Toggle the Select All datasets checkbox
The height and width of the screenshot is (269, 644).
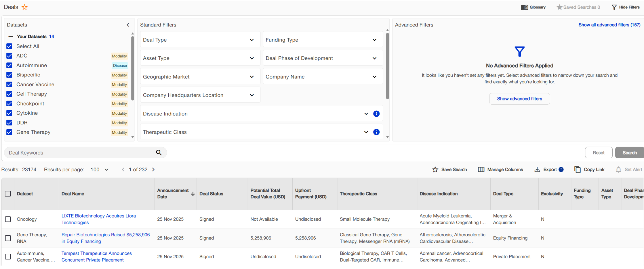(9, 46)
